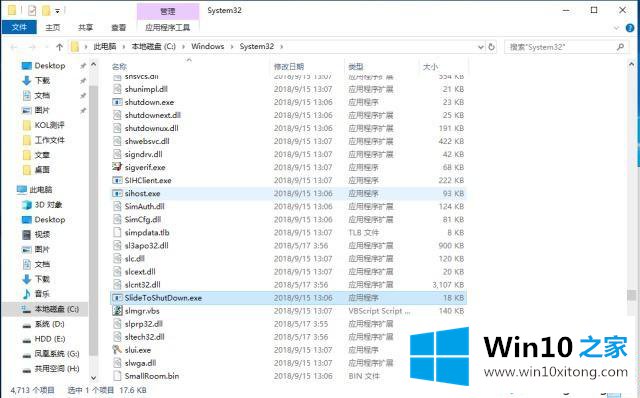Sort by the 类型 column header
The height and width of the screenshot is (398, 640).
(356, 67)
